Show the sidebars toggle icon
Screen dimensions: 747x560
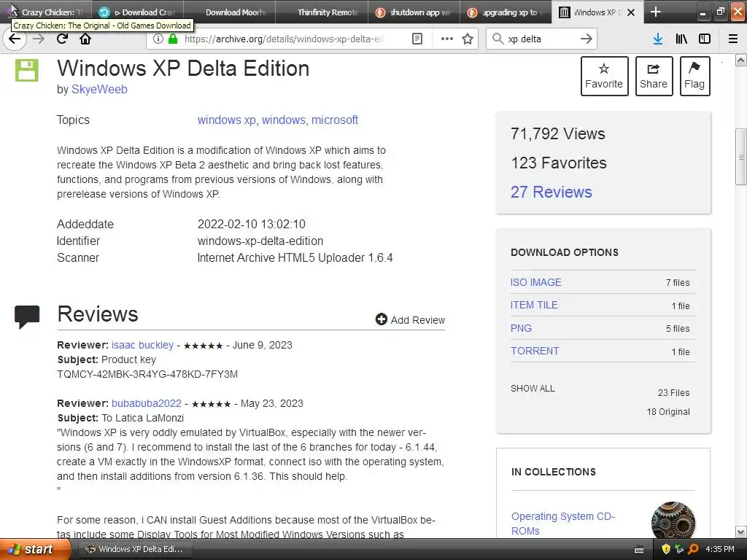click(705, 39)
